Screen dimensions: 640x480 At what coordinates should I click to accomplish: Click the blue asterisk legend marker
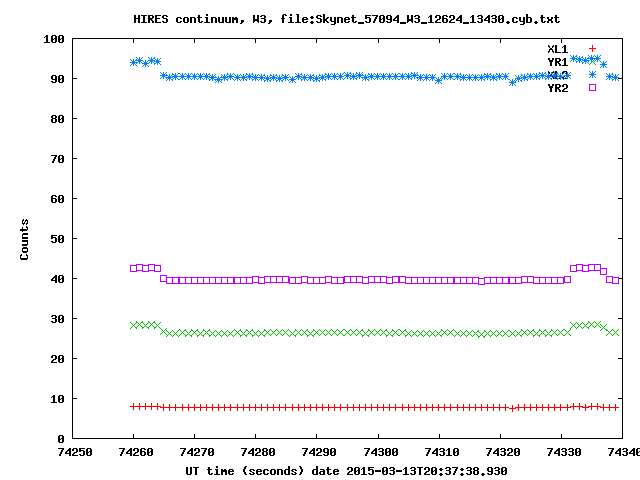[592, 74]
